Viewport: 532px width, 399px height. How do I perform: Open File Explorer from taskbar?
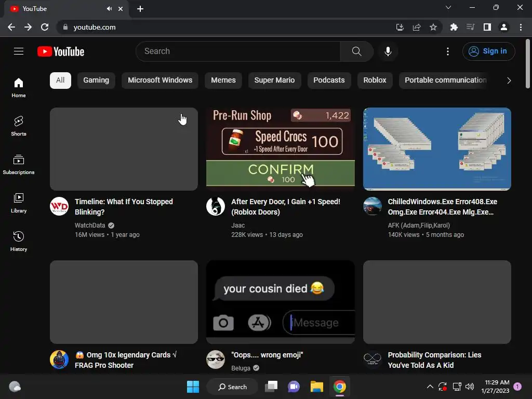[316, 387]
